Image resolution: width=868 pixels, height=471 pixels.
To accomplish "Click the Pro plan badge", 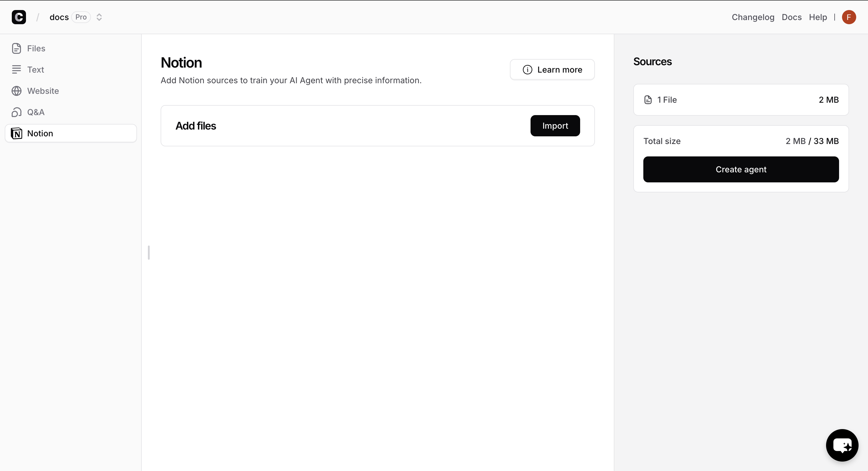I will tap(81, 17).
